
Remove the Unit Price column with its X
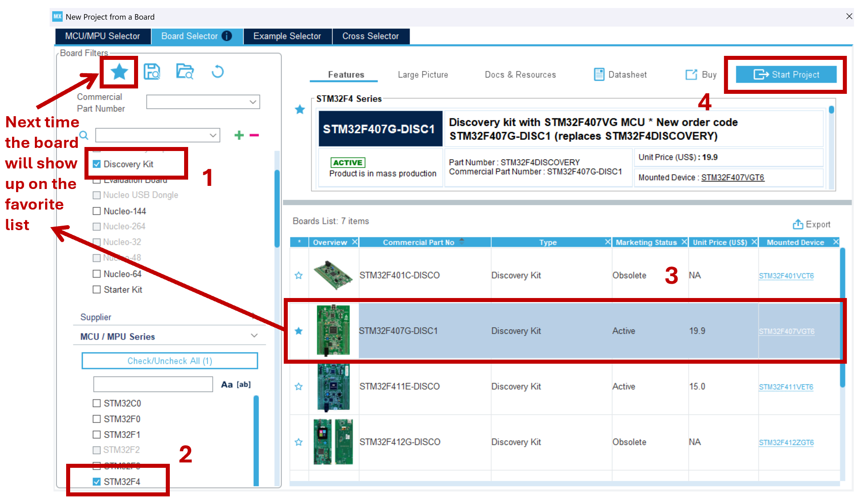coord(754,242)
